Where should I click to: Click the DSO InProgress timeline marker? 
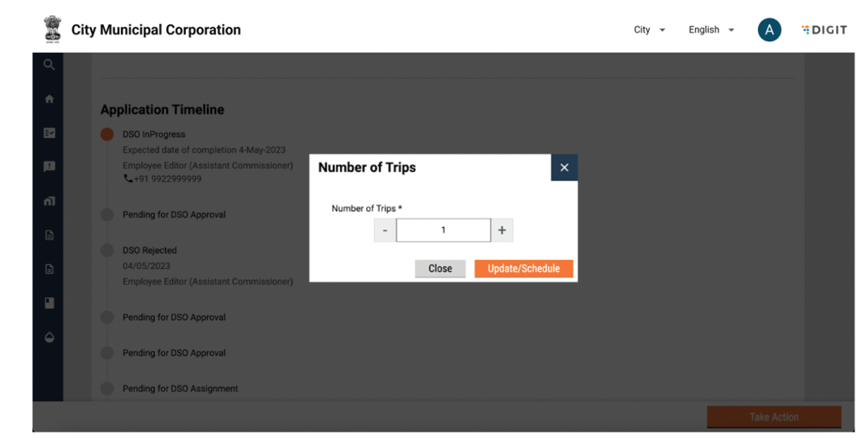pyautogui.click(x=107, y=135)
